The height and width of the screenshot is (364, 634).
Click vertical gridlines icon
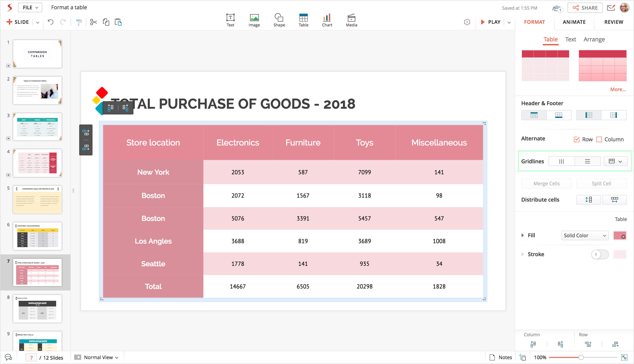pos(561,161)
